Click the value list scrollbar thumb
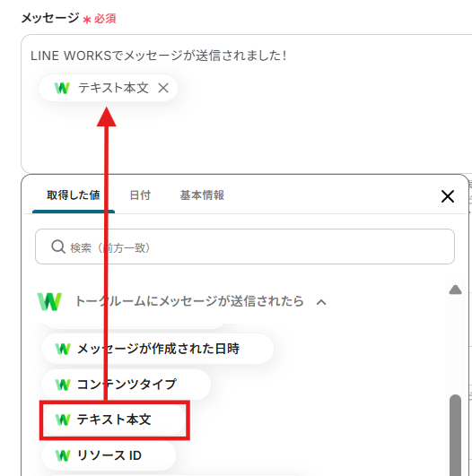 tap(455, 435)
